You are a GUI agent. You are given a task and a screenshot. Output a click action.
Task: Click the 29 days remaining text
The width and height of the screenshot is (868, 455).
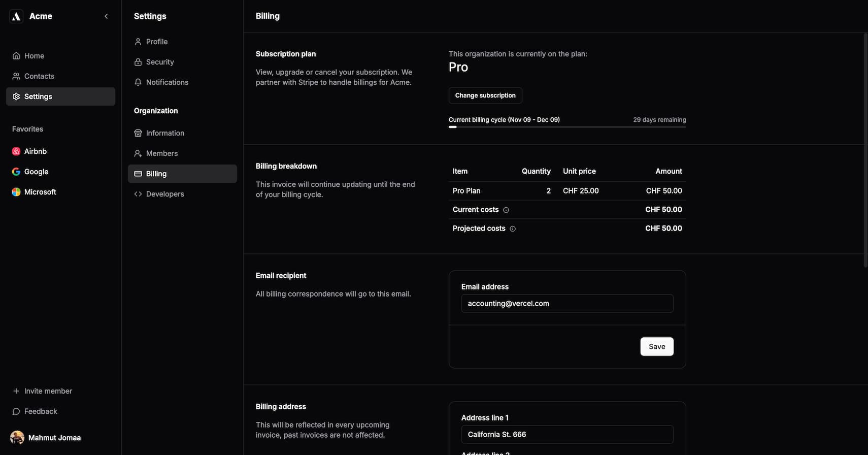click(659, 120)
